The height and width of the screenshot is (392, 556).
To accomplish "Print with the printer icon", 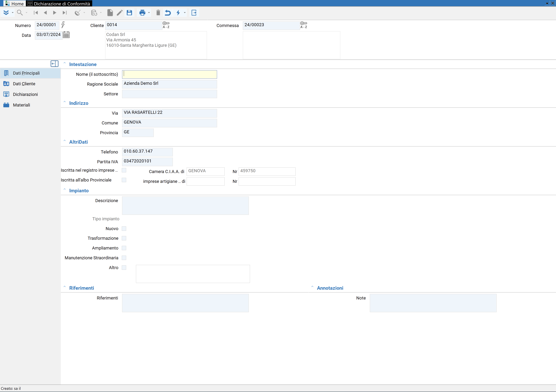I will pos(142,13).
